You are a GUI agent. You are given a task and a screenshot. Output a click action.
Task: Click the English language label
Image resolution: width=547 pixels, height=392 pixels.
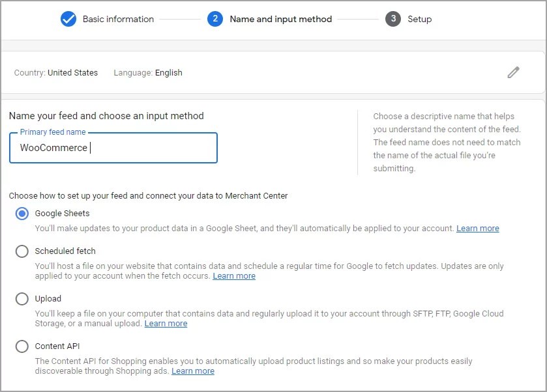tap(169, 73)
